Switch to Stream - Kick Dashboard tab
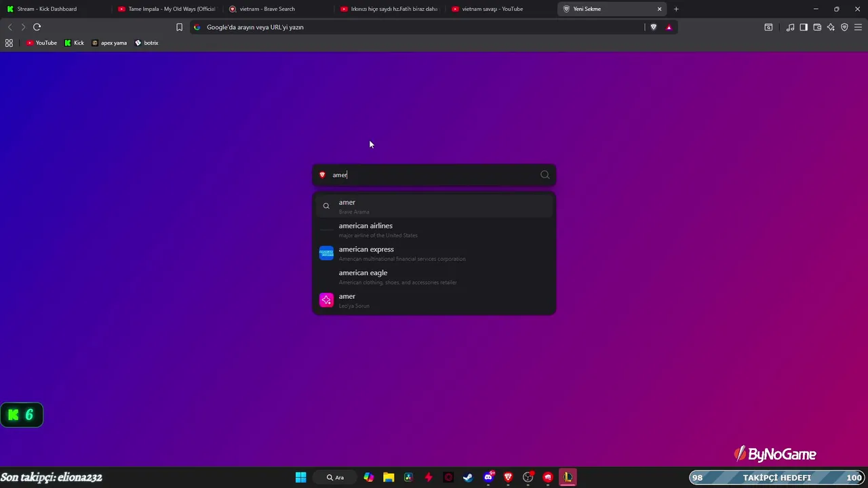The height and width of the screenshot is (488, 868). [56, 9]
